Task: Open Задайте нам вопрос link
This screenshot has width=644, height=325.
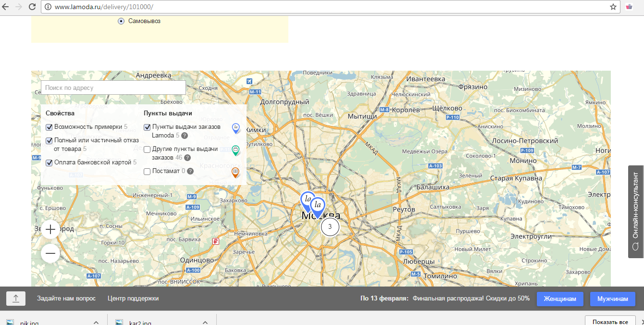Action: [66, 299]
